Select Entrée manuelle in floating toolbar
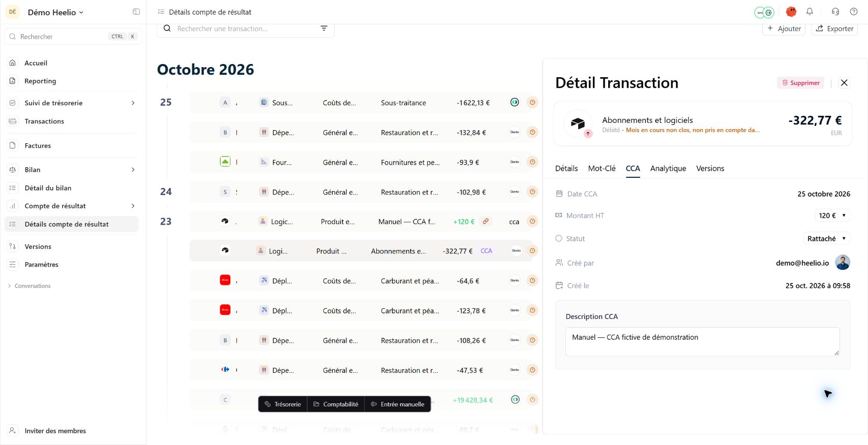The image size is (868, 445). [x=398, y=404]
